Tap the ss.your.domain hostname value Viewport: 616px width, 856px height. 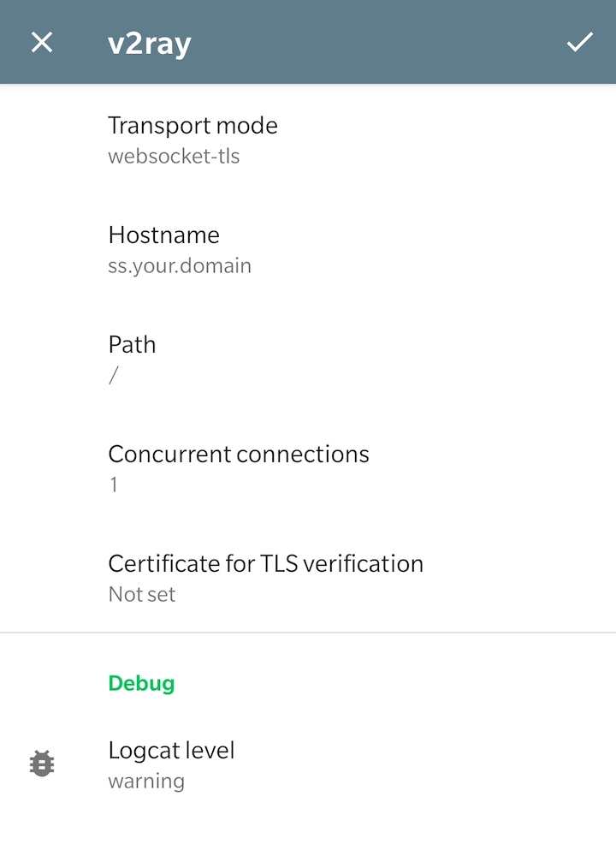180,266
